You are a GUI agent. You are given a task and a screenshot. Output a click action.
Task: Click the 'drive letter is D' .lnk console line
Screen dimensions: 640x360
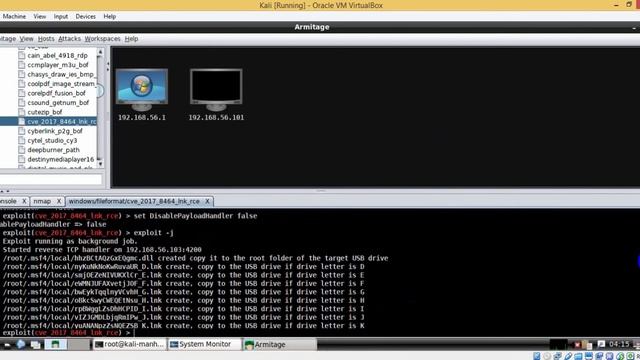pyautogui.click(x=184, y=267)
